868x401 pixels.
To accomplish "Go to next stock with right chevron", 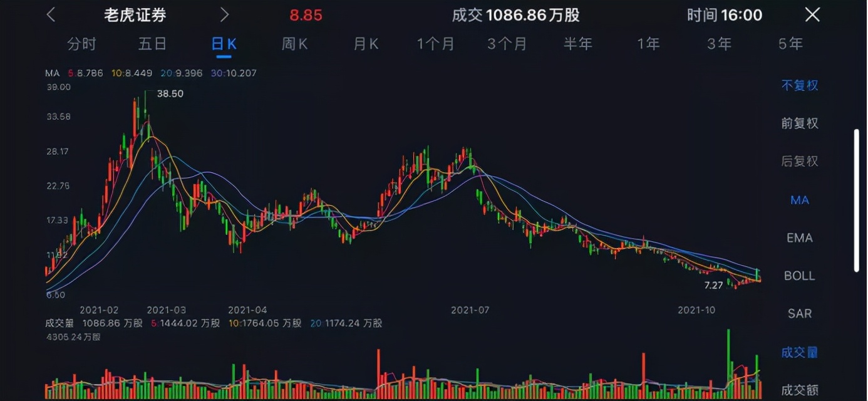I will [224, 15].
